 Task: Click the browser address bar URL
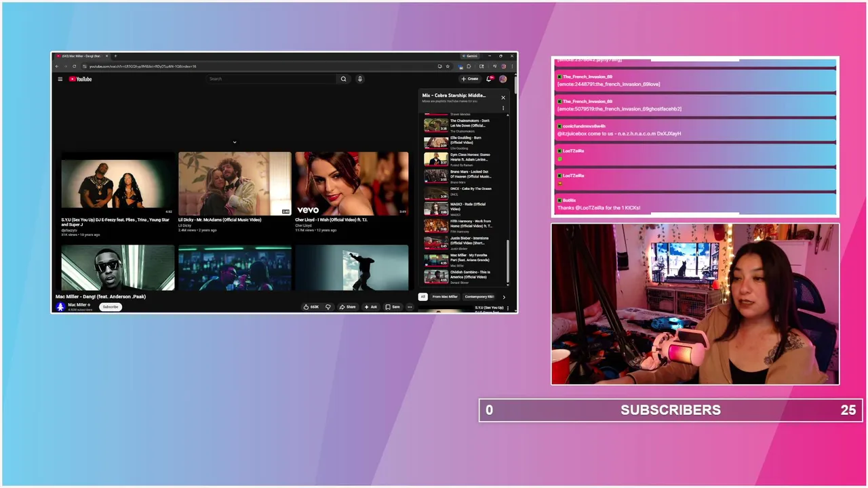coord(142,66)
